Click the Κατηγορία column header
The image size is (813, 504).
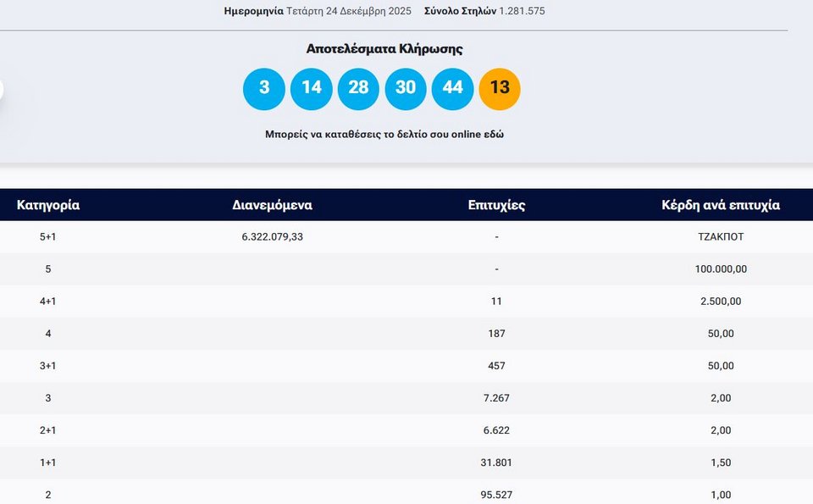pyautogui.click(x=48, y=205)
